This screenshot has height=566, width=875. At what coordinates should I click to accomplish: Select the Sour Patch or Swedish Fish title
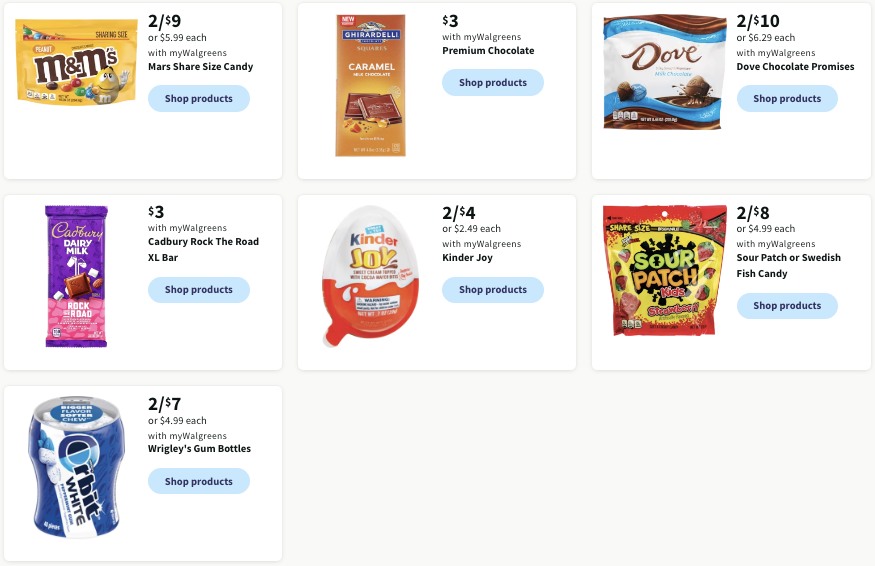click(x=789, y=266)
